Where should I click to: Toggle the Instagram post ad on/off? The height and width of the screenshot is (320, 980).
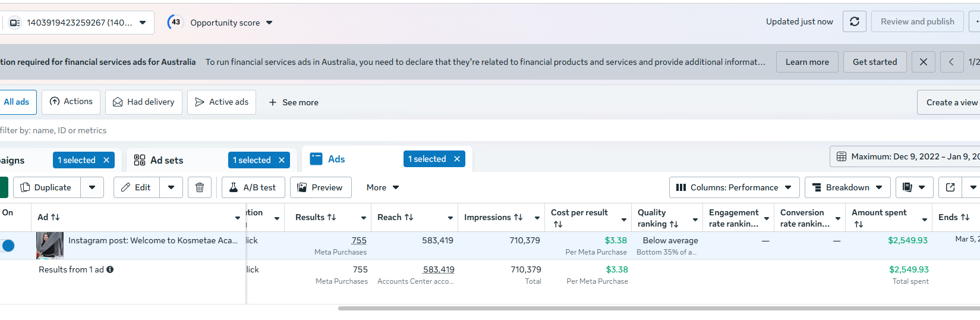(8, 245)
